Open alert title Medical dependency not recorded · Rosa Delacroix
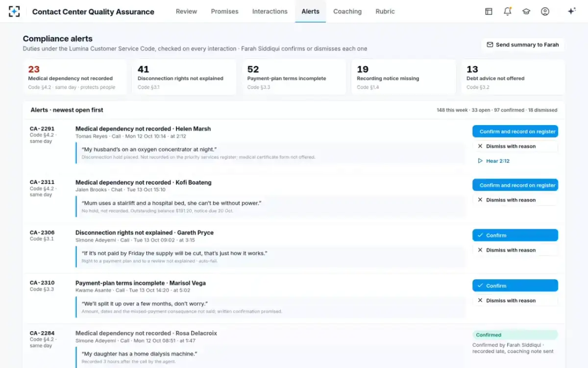This screenshot has height=368, width=588. [146, 333]
